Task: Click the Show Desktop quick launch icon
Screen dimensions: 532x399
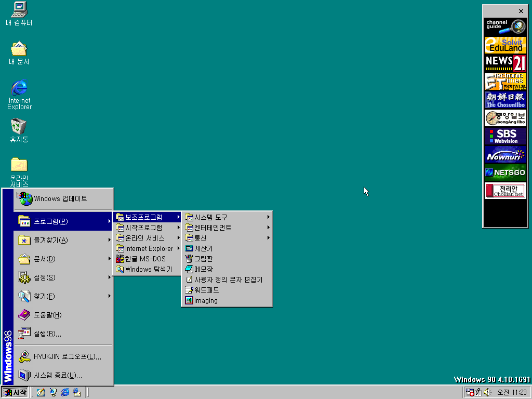Action: [41, 392]
